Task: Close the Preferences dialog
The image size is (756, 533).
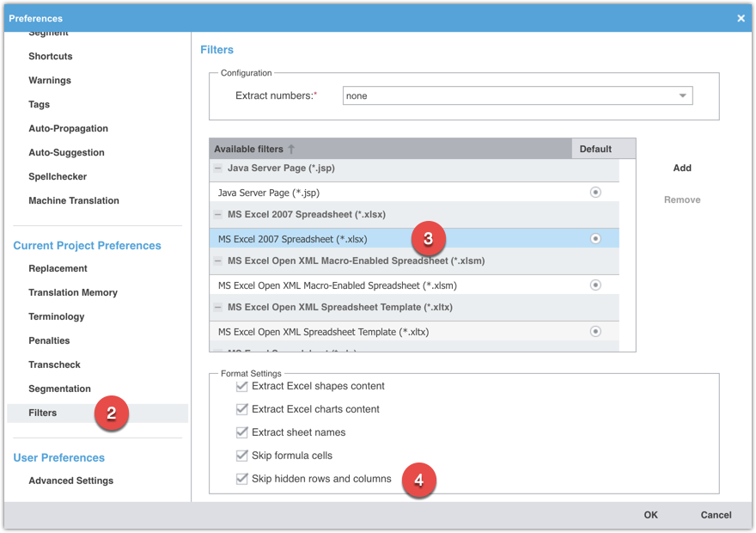Action: pyautogui.click(x=741, y=18)
